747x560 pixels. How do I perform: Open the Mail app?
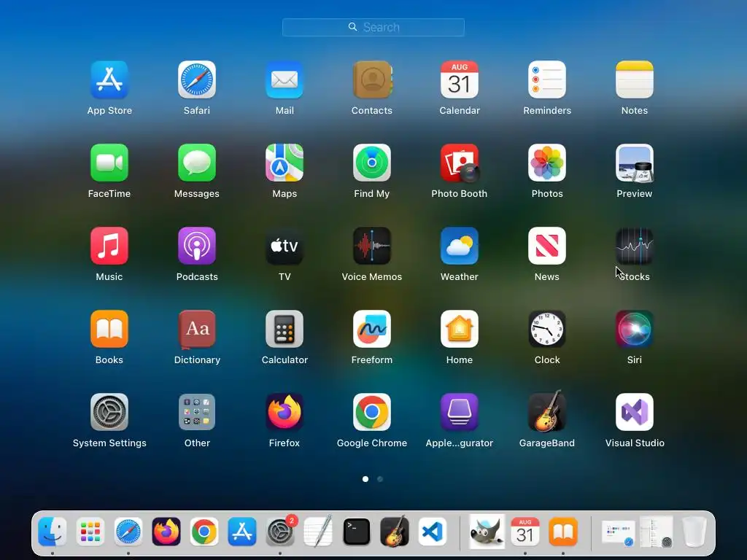pyautogui.click(x=285, y=79)
